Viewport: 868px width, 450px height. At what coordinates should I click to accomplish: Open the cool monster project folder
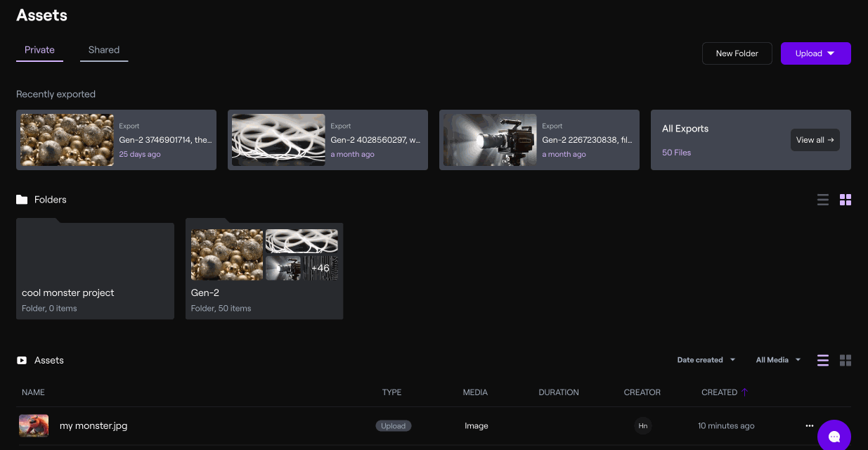[x=95, y=271]
